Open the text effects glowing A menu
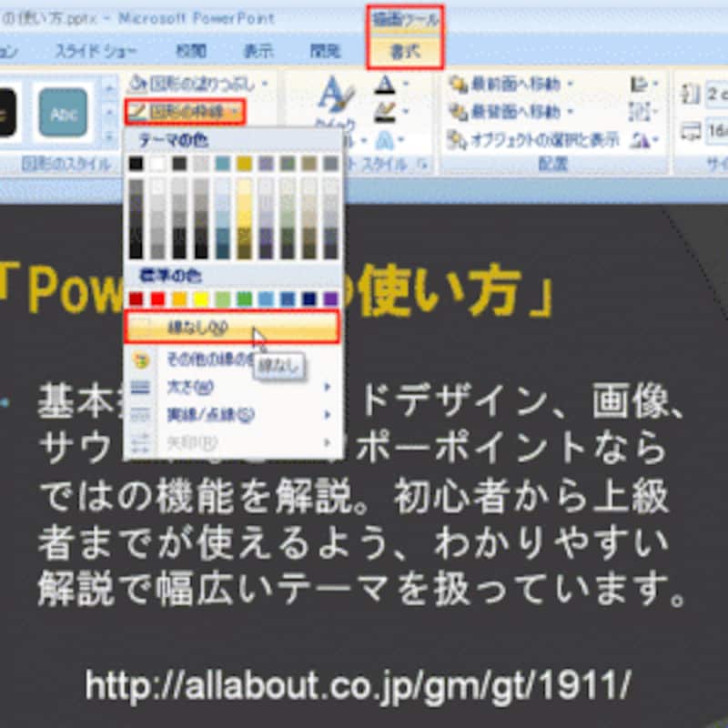The image size is (728, 728). point(391,140)
